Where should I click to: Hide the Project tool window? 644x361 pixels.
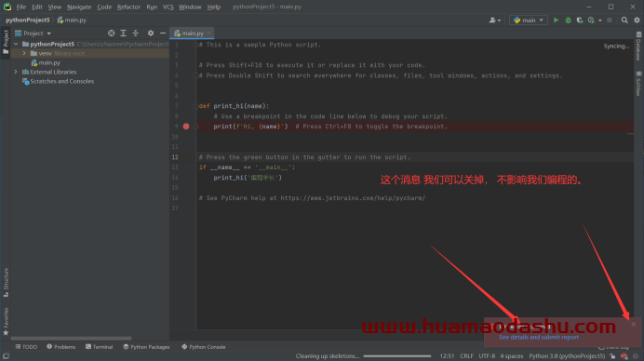pyautogui.click(x=163, y=33)
